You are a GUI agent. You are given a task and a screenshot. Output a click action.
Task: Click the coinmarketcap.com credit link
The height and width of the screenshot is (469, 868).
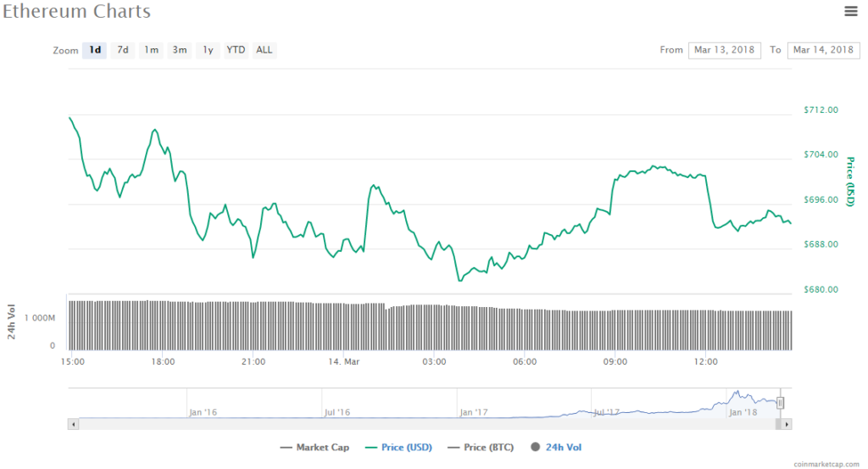coord(825,464)
